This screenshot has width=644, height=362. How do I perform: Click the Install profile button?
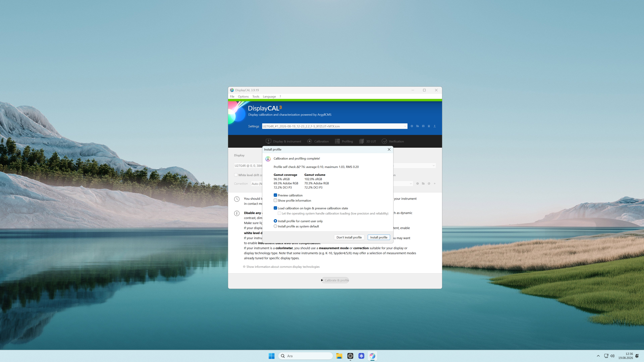[379, 237]
